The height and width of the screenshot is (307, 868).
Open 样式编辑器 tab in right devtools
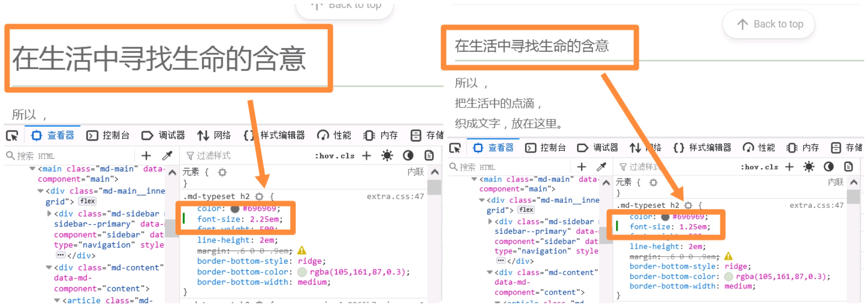702,148
